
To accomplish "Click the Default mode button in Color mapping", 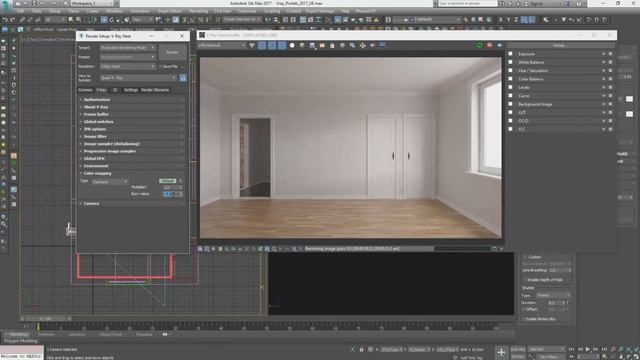I will (x=167, y=181).
